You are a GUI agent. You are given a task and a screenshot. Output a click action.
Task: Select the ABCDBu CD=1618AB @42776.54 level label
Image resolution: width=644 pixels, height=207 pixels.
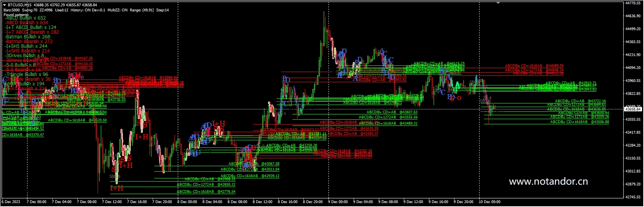206,192
